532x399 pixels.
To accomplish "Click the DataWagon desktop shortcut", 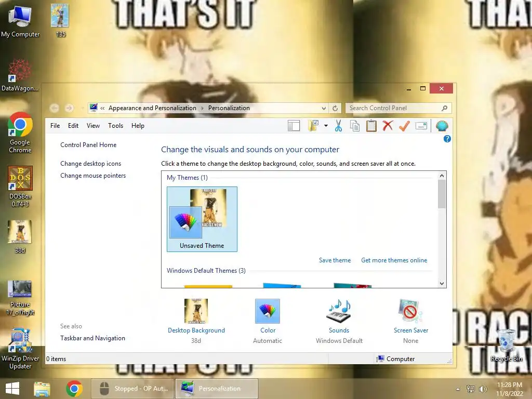I will 20,75.
